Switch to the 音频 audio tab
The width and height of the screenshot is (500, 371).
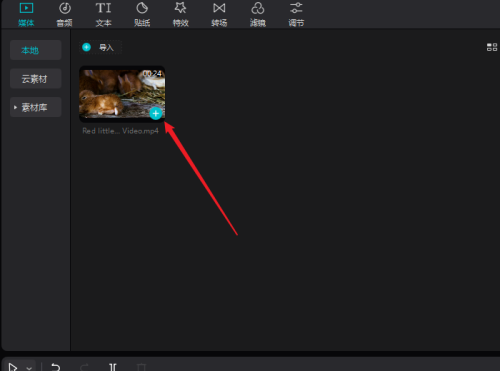(64, 14)
